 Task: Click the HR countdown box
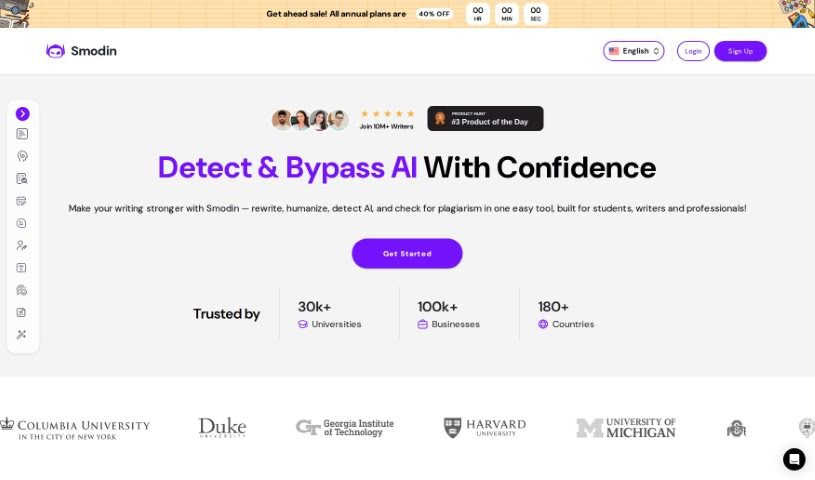click(478, 14)
